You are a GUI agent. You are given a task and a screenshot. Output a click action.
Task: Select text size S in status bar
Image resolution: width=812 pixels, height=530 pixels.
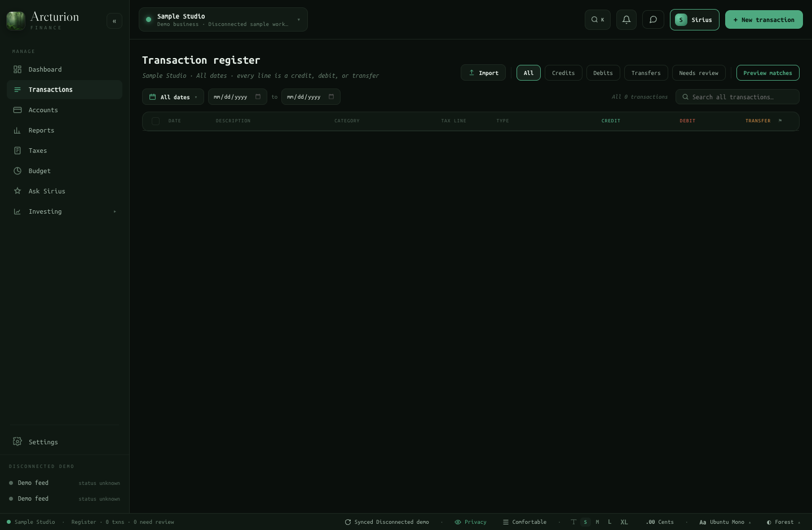pyautogui.click(x=585, y=522)
